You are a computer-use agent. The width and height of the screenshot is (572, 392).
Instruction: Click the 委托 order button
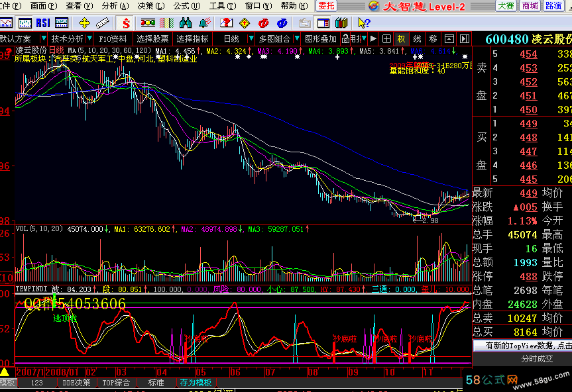click(326, 6)
